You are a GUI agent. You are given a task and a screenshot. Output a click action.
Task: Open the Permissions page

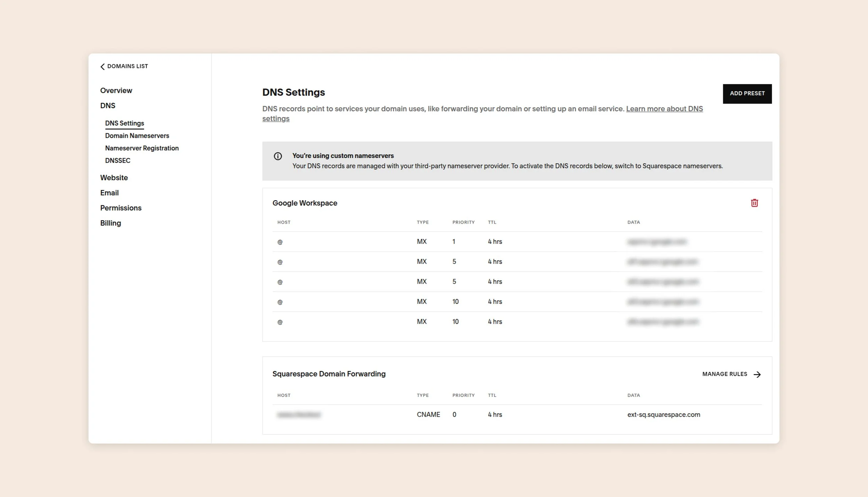(121, 208)
